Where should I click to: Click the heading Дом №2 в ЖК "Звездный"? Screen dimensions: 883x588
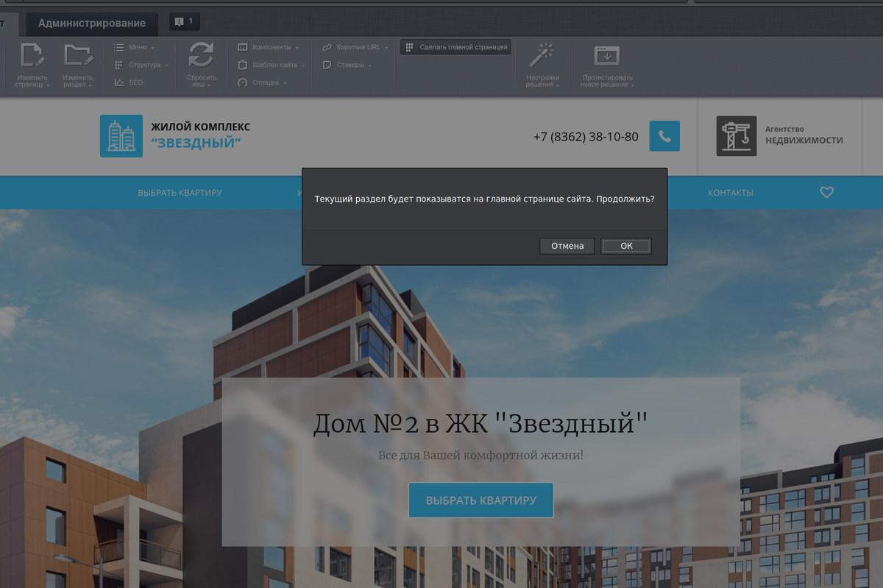tap(481, 424)
